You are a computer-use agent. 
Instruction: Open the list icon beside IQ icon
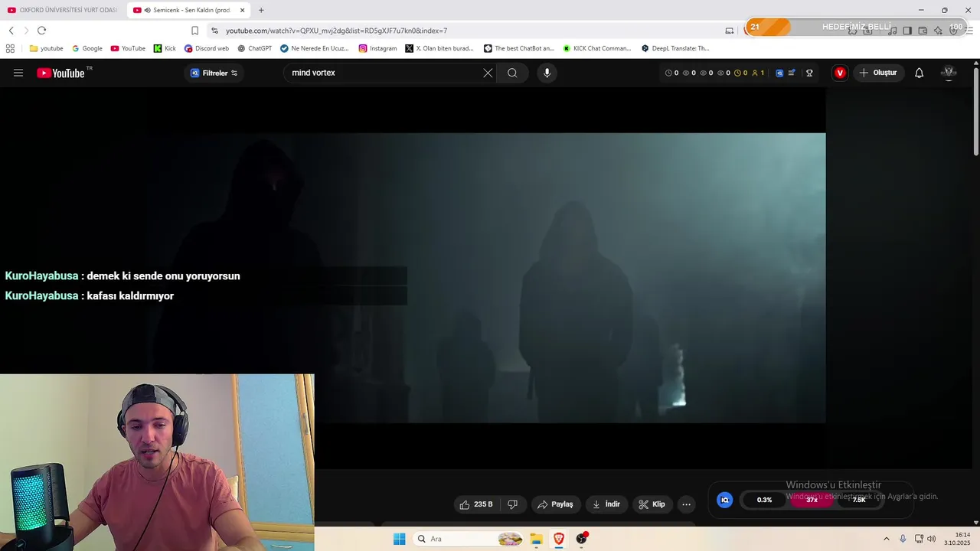[x=792, y=73]
